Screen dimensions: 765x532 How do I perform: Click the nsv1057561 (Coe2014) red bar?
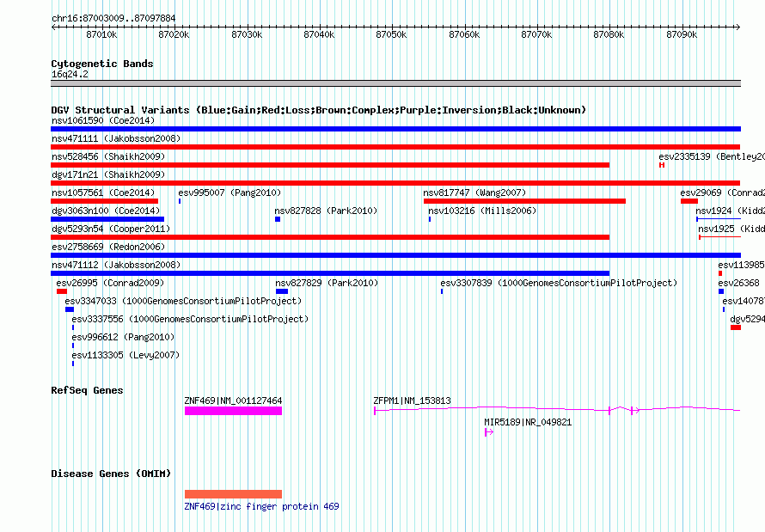tap(104, 201)
